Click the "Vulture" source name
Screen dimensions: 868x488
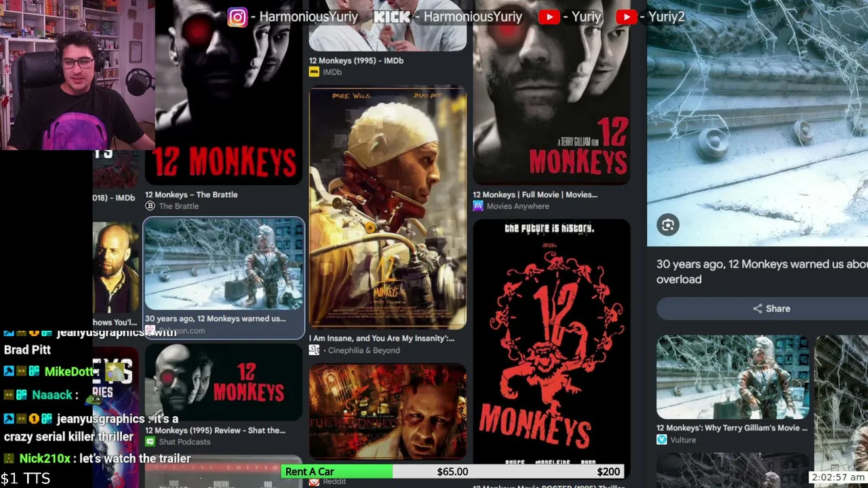(683, 440)
